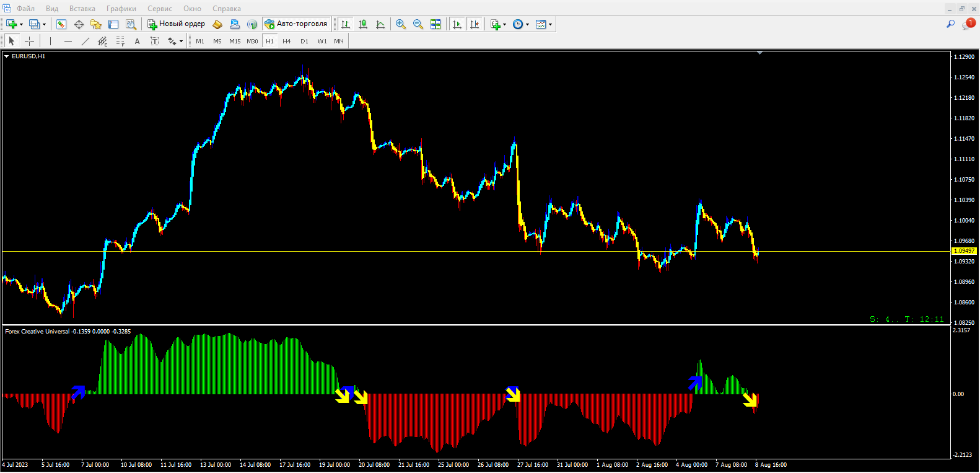980x473 pixels.
Task: Open the periods clock dropdown arrow
Action: pyautogui.click(x=528, y=25)
